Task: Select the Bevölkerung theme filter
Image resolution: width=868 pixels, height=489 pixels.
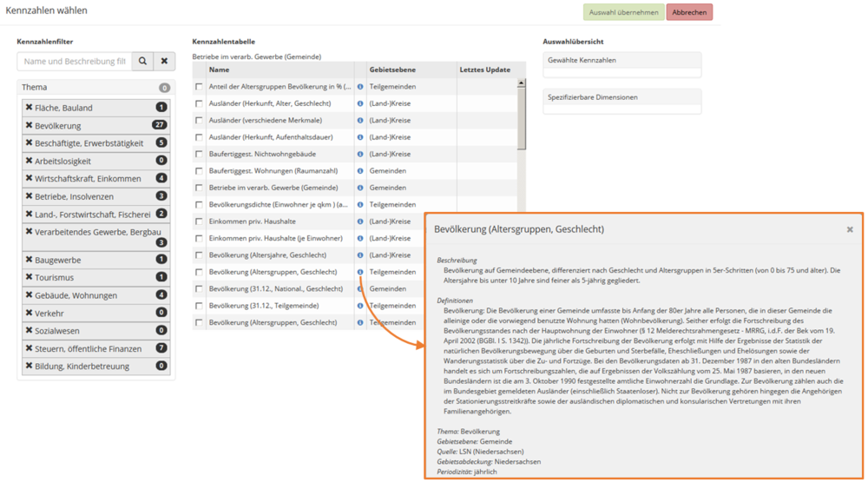Action: (x=58, y=126)
